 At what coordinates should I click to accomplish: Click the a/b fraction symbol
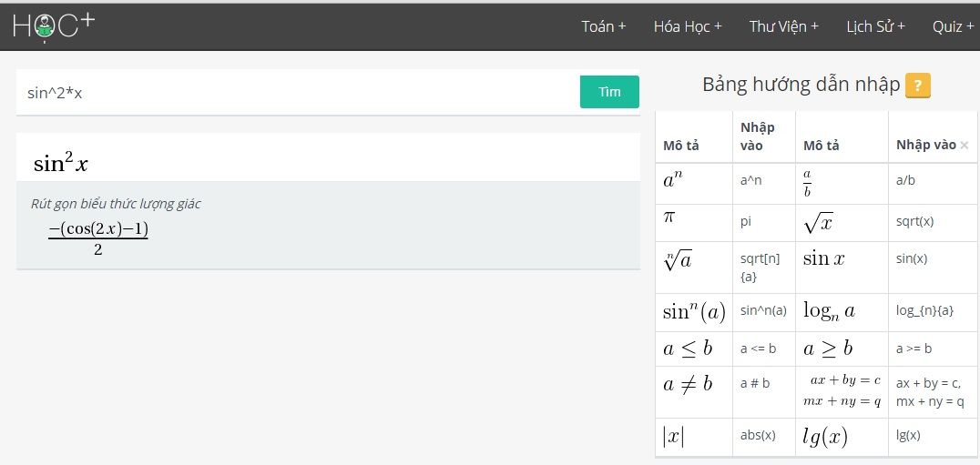pos(808,181)
